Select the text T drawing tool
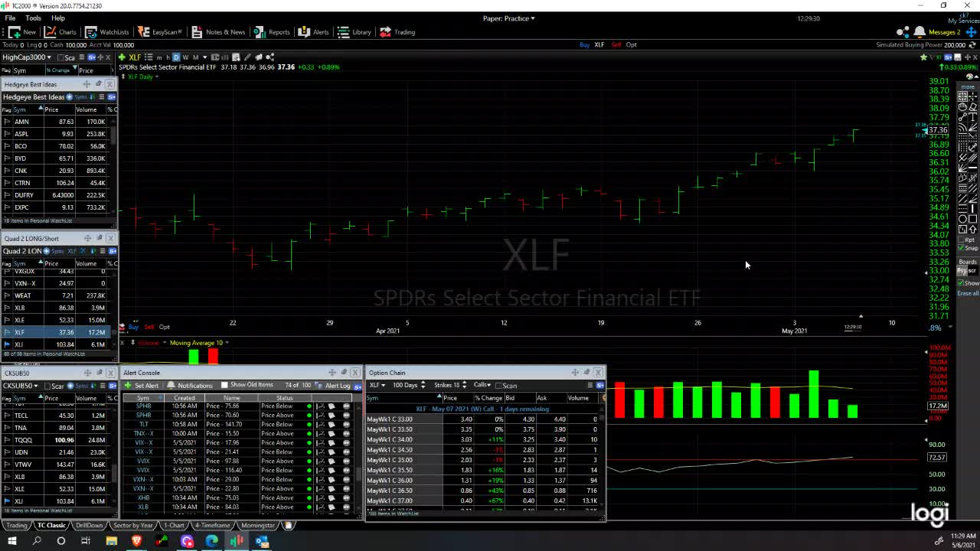The width and height of the screenshot is (980, 551). [x=973, y=117]
